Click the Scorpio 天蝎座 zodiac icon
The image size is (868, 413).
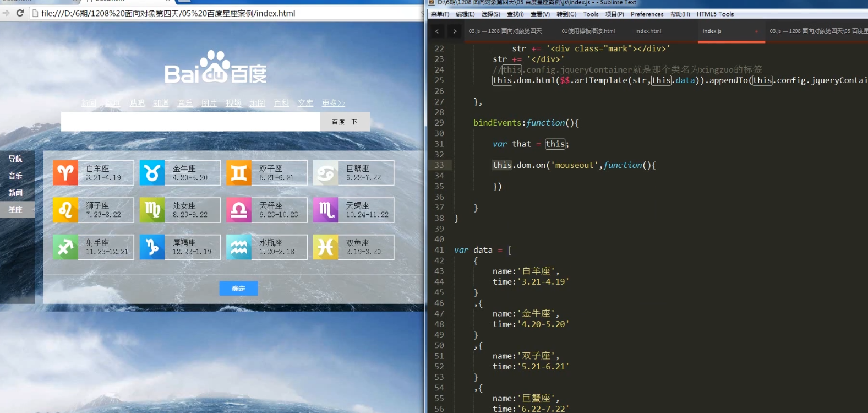pyautogui.click(x=326, y=210)
